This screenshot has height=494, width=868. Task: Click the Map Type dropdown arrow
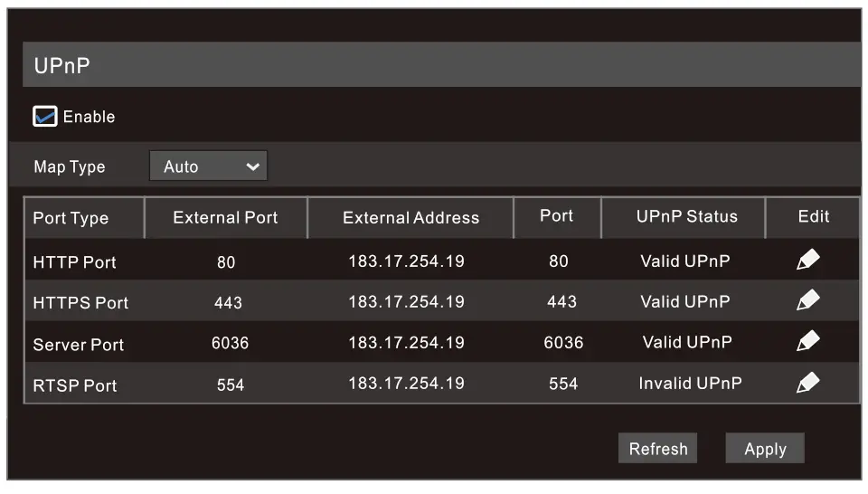[x=252, y=166]
